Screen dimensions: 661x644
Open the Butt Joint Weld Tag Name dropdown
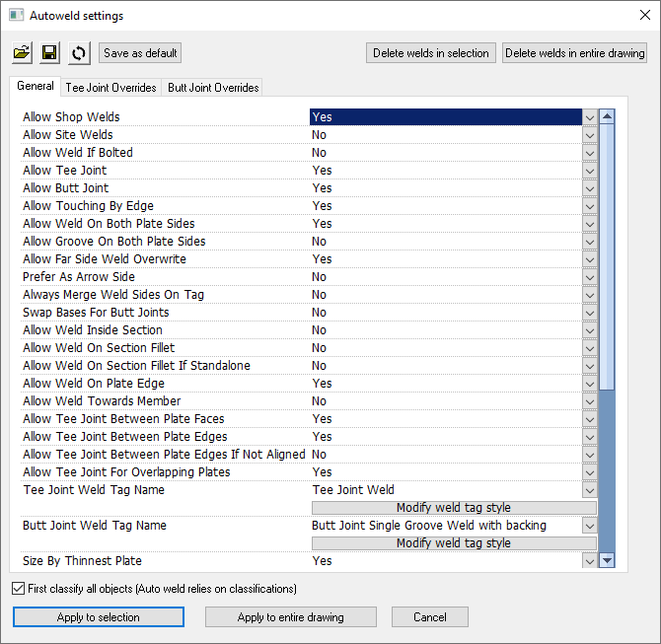click(589, 526)
